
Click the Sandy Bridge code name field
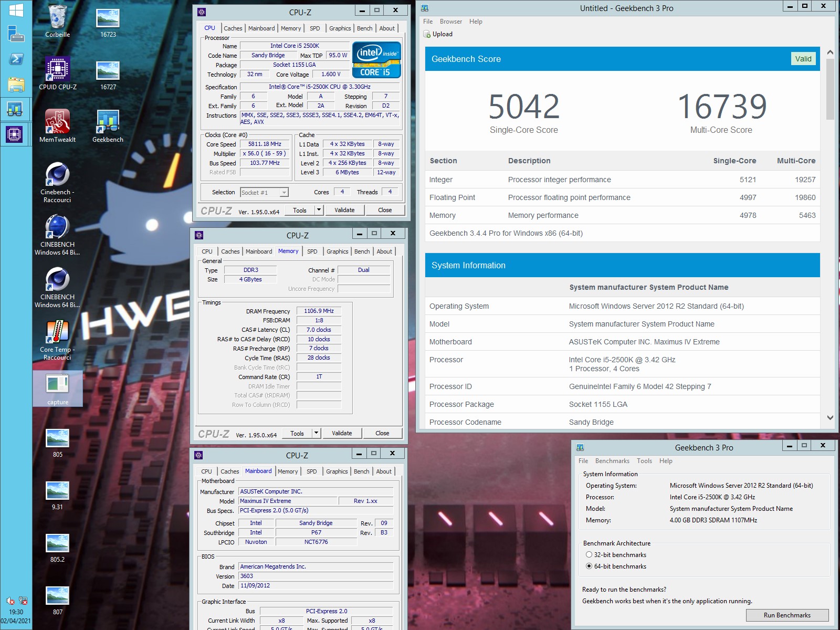[268, 55]
